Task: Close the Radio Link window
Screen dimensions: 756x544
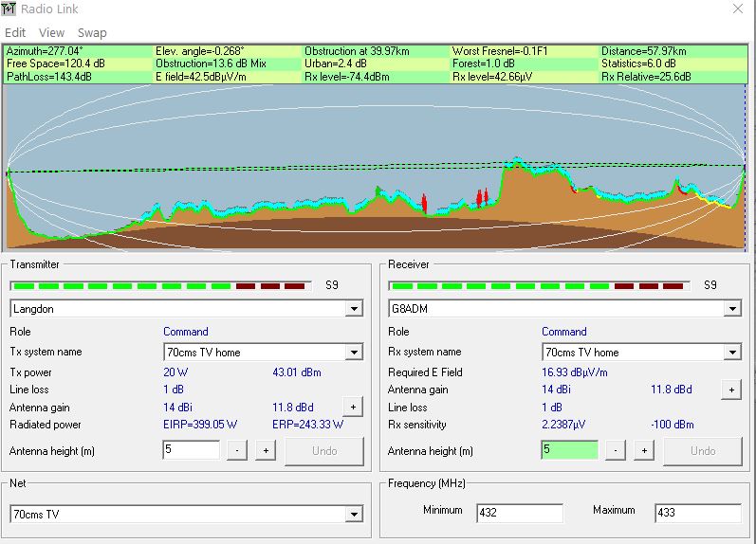Action: click(738, 9)
